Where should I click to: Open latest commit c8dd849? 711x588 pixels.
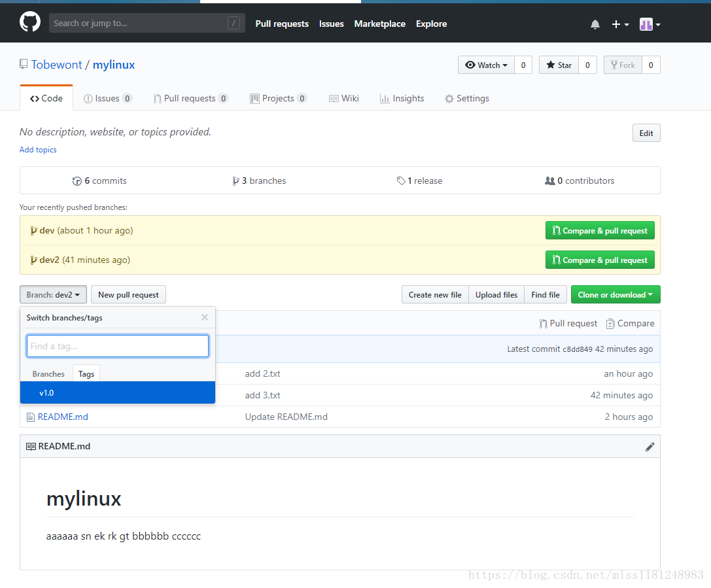point(577,349)
